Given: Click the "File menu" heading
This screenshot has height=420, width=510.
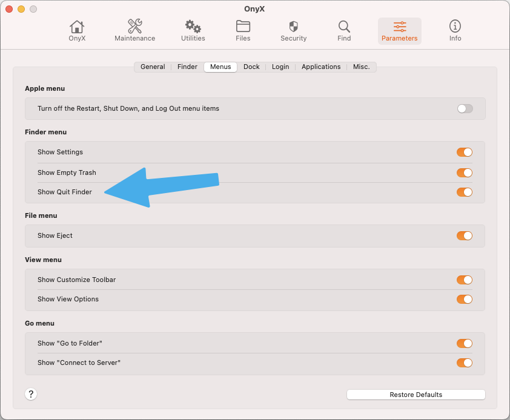Looking at the screenshot, I should 41,215.
